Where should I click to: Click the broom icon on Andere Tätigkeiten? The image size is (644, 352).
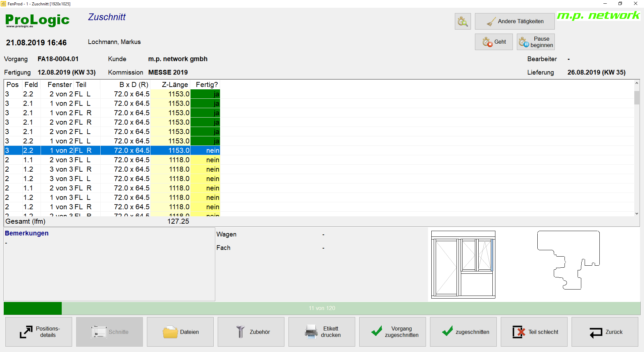click(490, 21)
